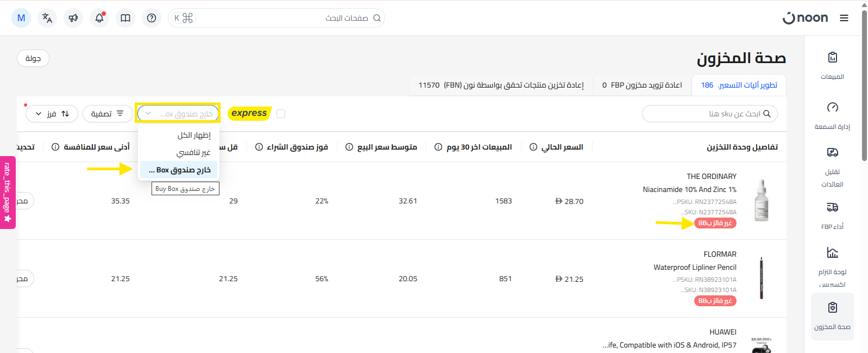Image resolution: width=868 pixels, height=353 pixels.
Task: Switch to اعادة تزويد مخزون FBP tab
Action: 642,85
